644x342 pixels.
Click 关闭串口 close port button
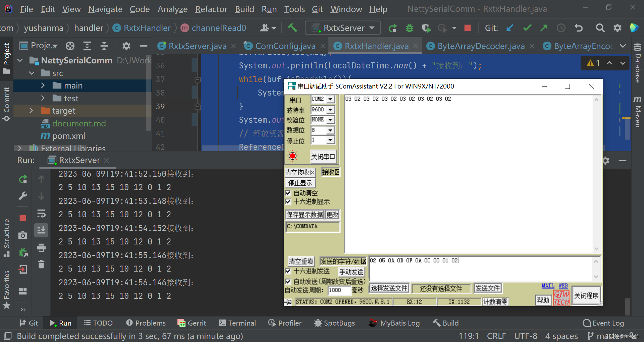pos(323,157)
